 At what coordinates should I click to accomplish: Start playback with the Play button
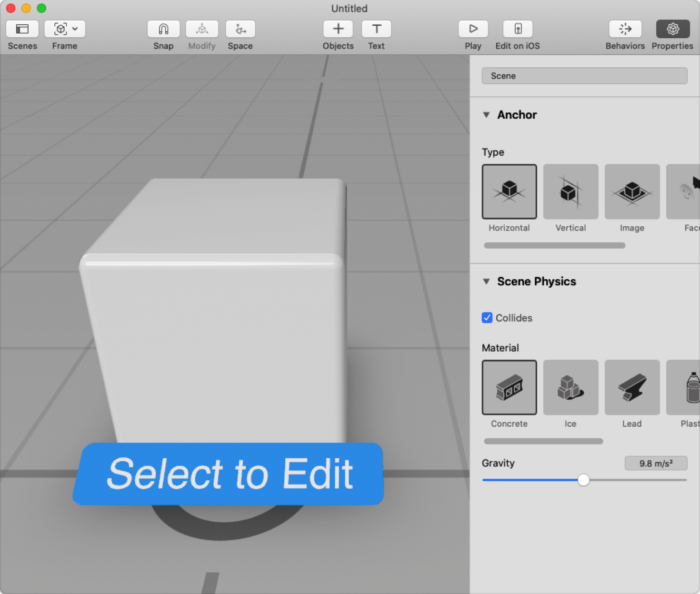tap(473, 29)
